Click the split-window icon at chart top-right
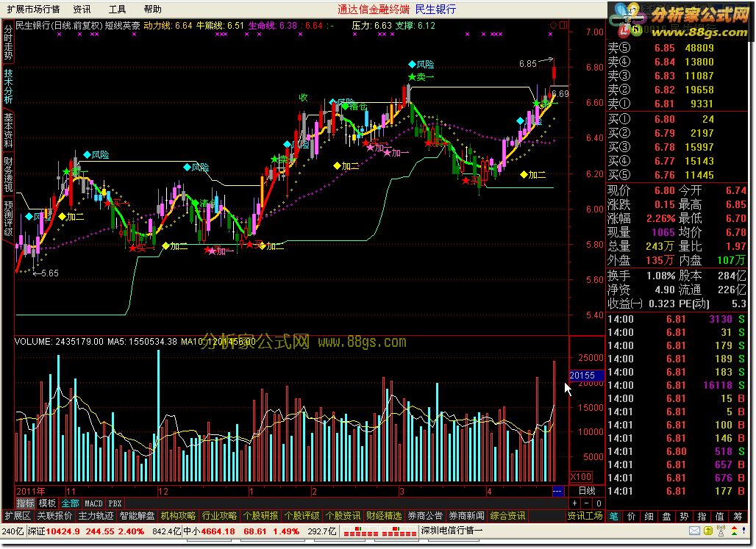756x549 pixels. pyautogui.click(x=563, y=25)
